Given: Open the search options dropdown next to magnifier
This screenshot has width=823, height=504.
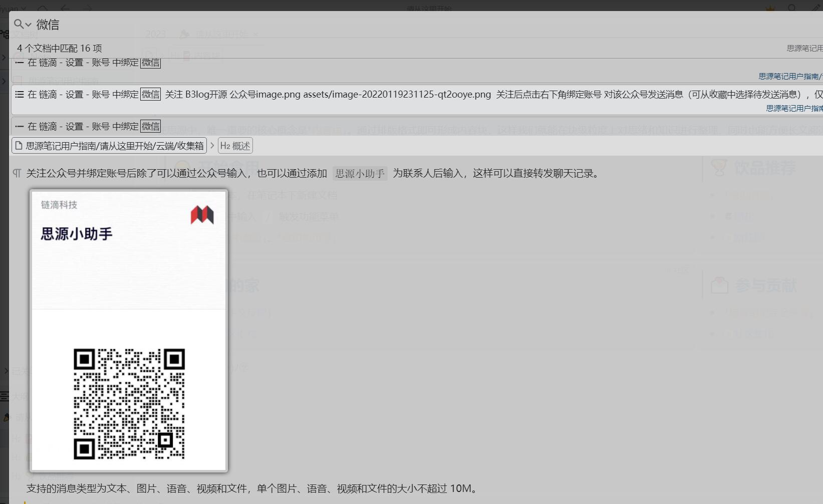Looking at the screenshot, I should (x=23, y=24).
